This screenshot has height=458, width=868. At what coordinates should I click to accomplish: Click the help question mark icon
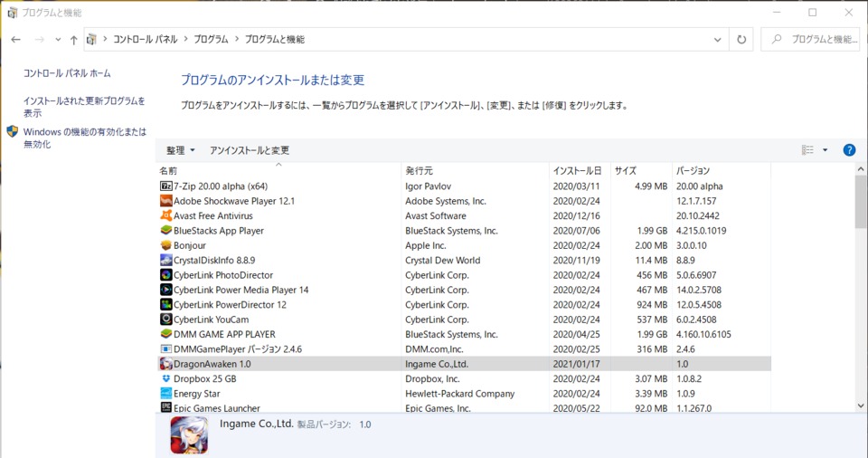pyautogui.click(x=849, y=149)
